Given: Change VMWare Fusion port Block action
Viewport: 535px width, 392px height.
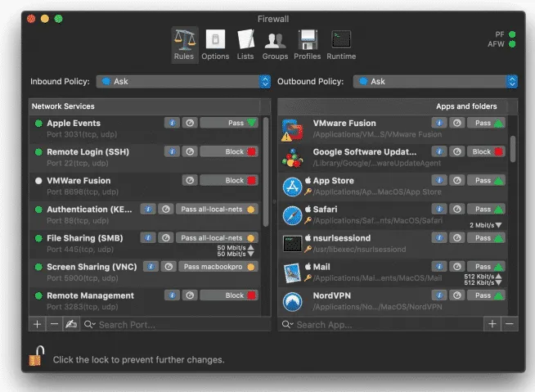Looking at the screenshot, I should 229,180.
